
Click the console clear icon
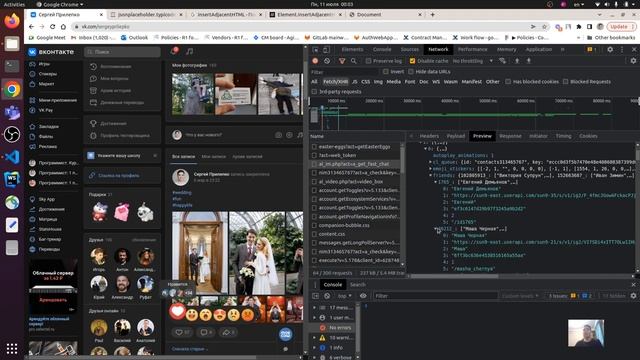tap(327, 296)
